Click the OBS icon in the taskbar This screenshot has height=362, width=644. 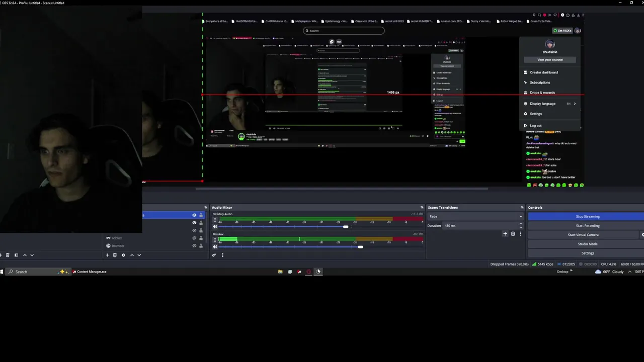(x=318, y=271)
